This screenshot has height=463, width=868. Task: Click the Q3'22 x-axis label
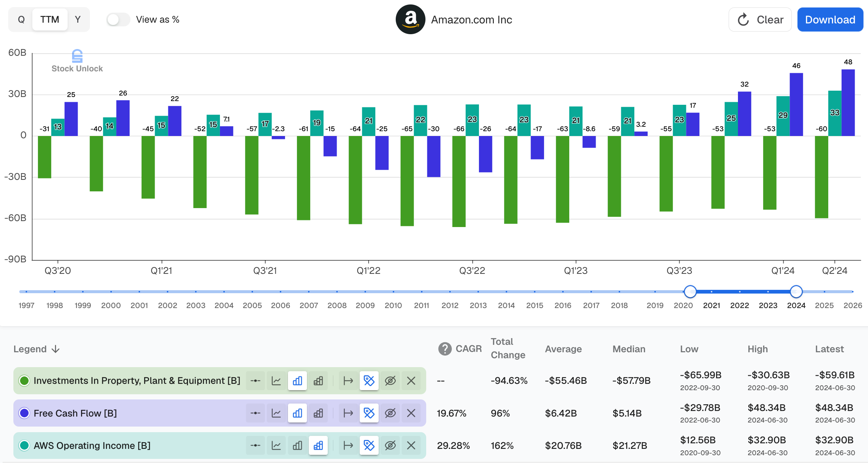[472, 271]
